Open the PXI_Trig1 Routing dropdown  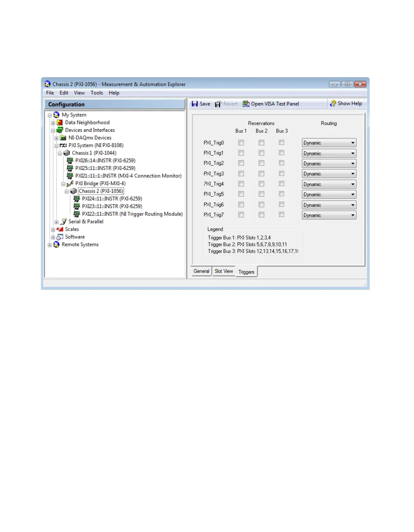(329, 153)
